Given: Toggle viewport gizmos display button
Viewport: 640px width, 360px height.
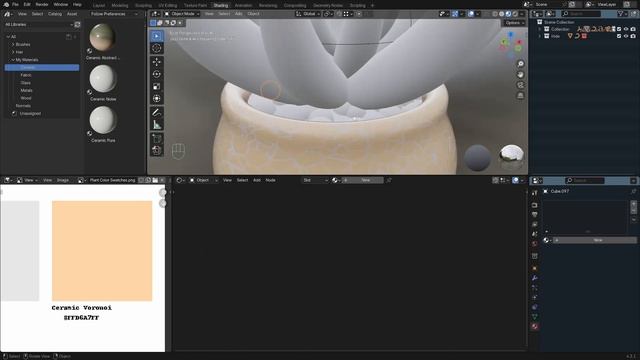Looking at the screenshot, I should (x=455, y=14).
